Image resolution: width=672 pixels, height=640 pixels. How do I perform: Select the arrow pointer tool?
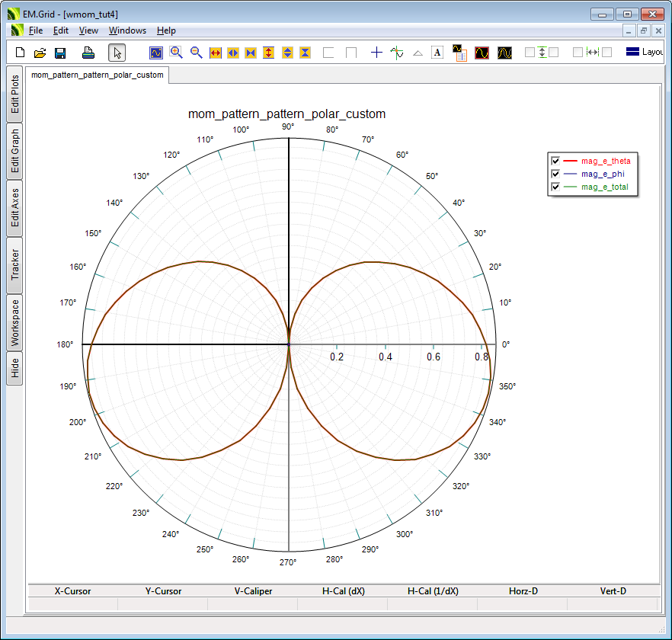click(x=117, y=53)
